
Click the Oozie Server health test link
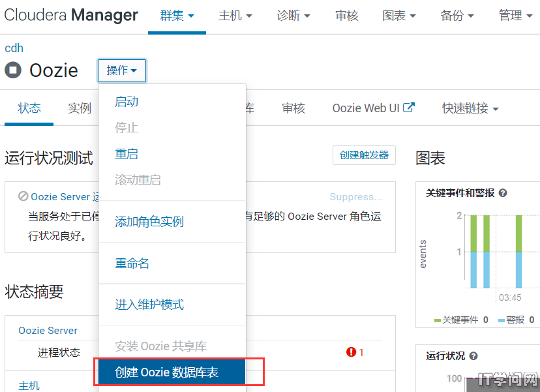pos(65,197)
